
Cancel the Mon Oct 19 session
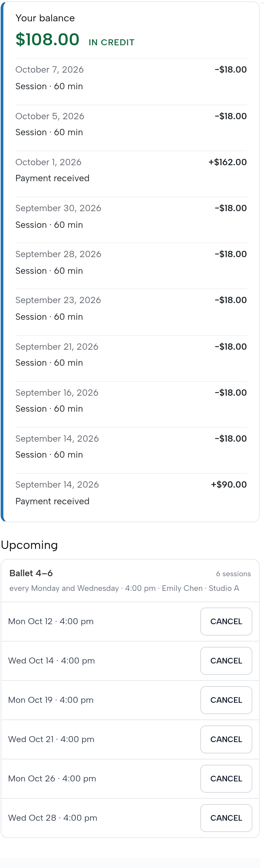[226, 700]
